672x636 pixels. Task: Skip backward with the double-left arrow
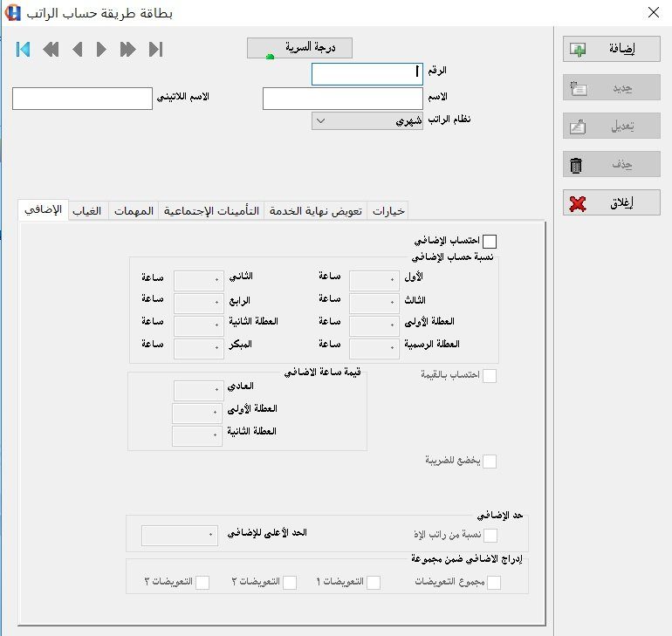tap(51, 50)
